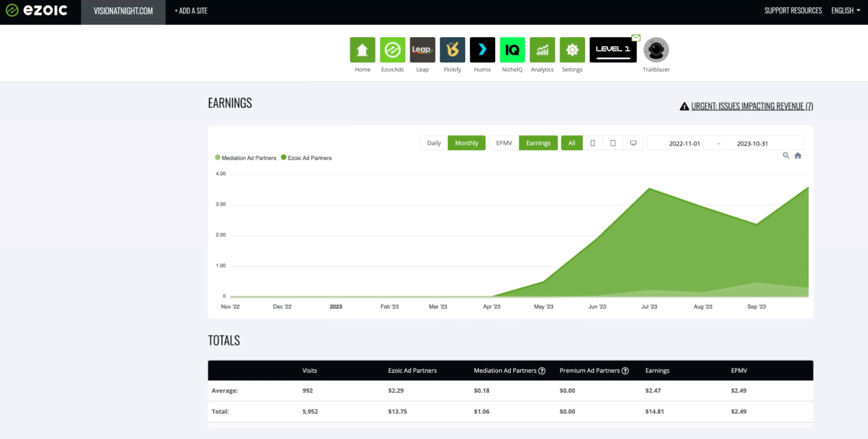This screenshot has width=868, height=439.
Task: Click the Ezoic logo
Action: click(x=37, y=10)
